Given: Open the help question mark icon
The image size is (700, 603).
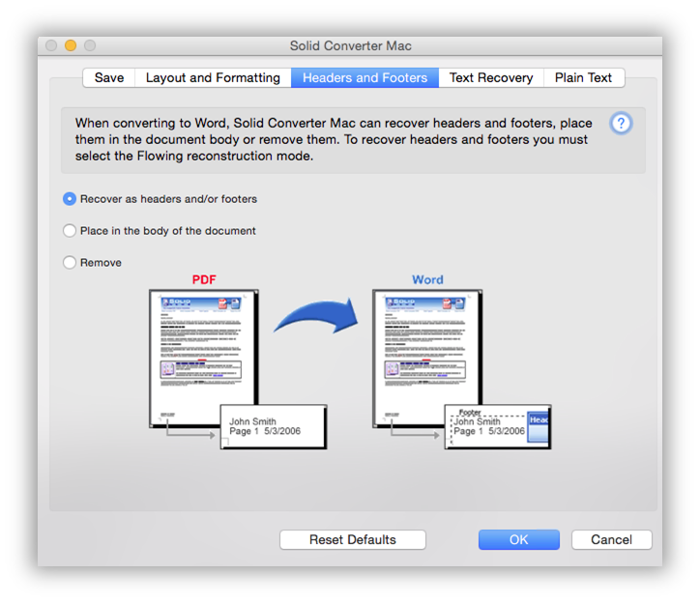Looking at the screenshot, I should pos(621,124).
